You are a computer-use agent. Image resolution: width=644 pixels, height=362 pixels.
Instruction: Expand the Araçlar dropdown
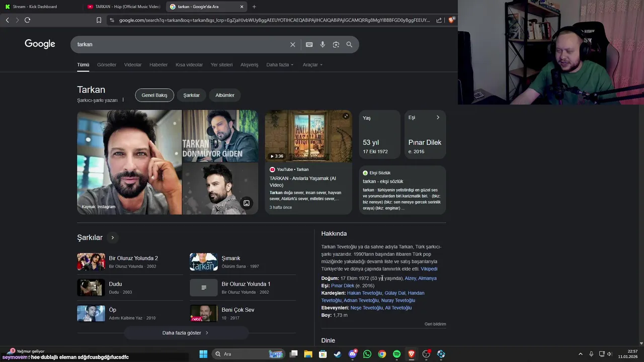click(x=312, y=65)
